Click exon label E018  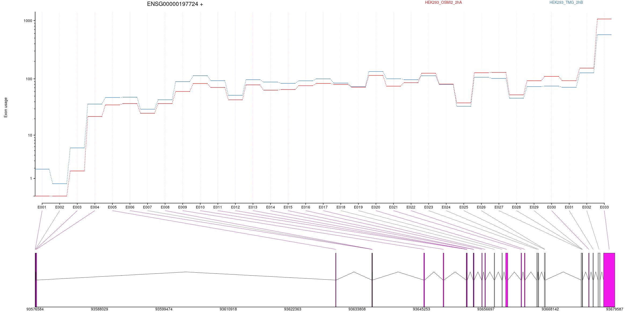tap(341, 207)
